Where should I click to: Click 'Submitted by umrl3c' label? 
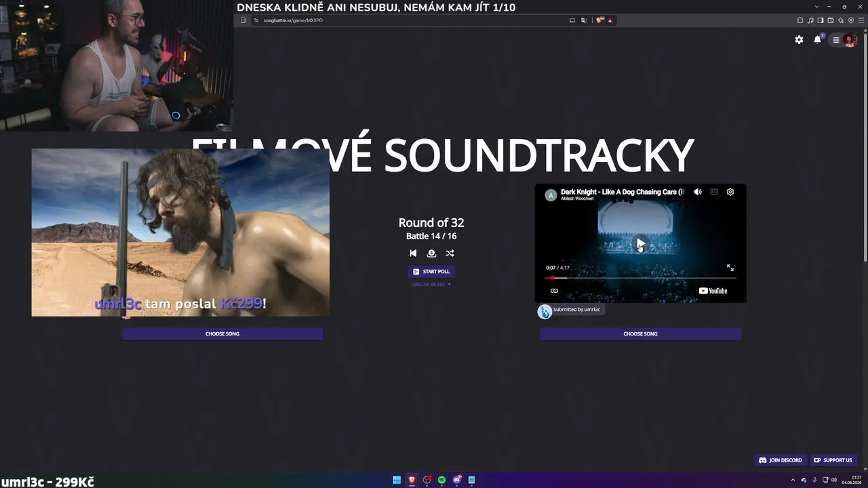[x=576, y=310]
